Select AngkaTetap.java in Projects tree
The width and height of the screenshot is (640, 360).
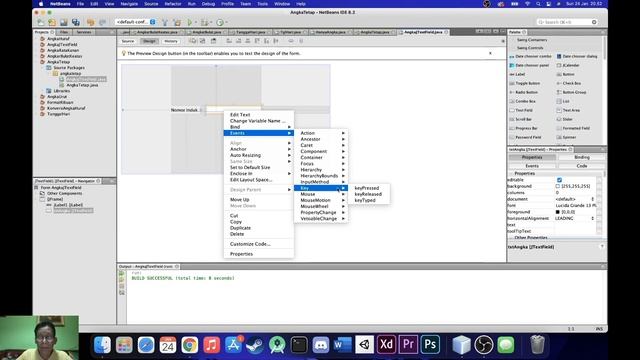pos(82,85)
